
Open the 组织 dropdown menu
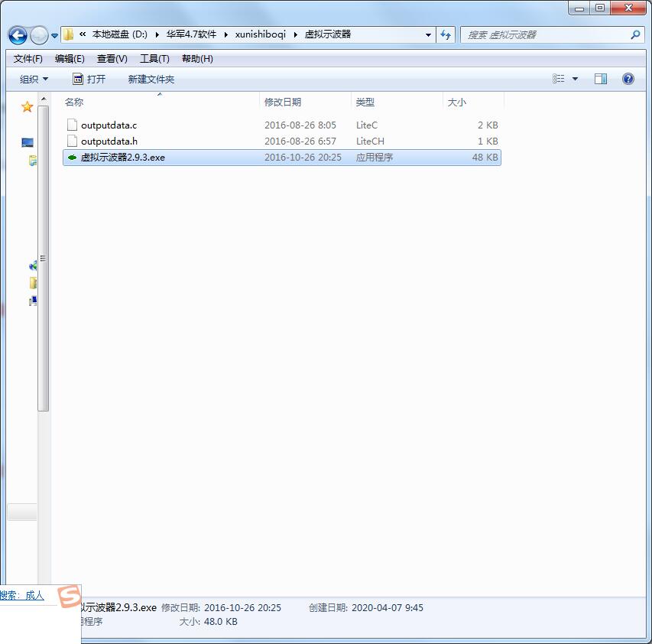point(34,79)
